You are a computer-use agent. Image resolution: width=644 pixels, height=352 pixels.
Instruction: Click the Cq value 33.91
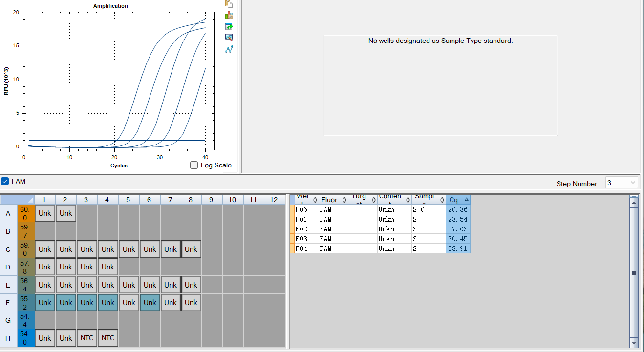point(458,248)
